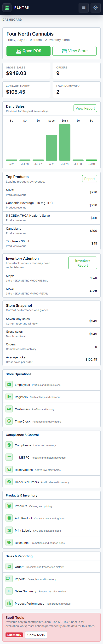The width and height of the screenshot is (103, 644).
Task: Select the MAC1 top product row
Action: point(51,192)
